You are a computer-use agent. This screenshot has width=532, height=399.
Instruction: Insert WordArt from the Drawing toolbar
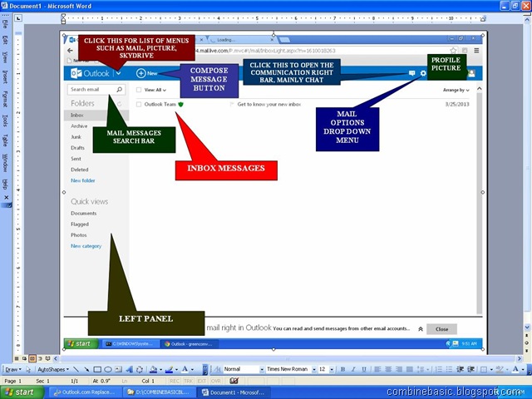130,369
